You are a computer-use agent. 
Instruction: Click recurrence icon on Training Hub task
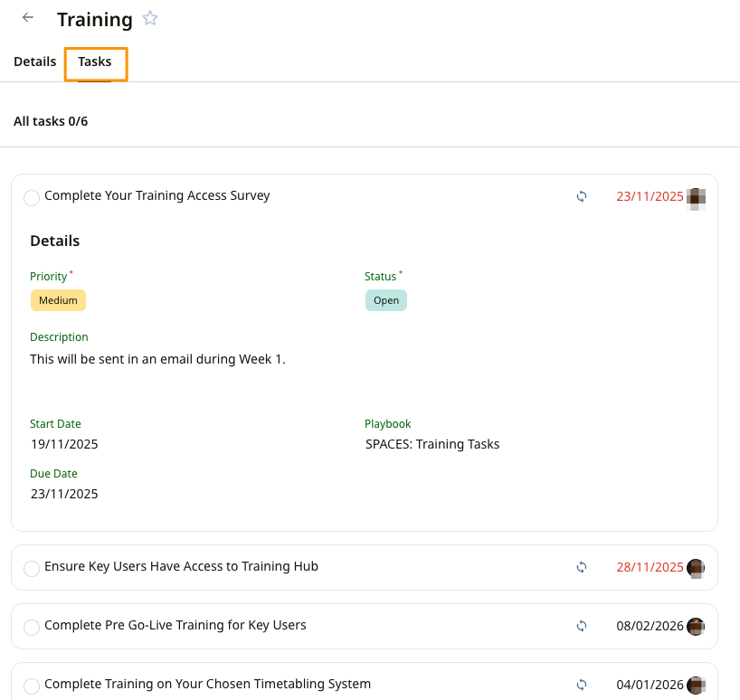[x=582, y=568]
